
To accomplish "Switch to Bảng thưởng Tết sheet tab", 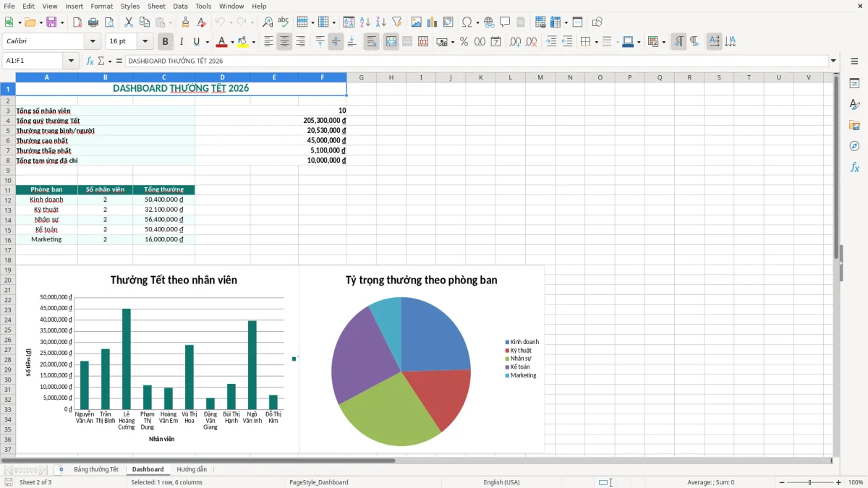I will coord(95,470).
